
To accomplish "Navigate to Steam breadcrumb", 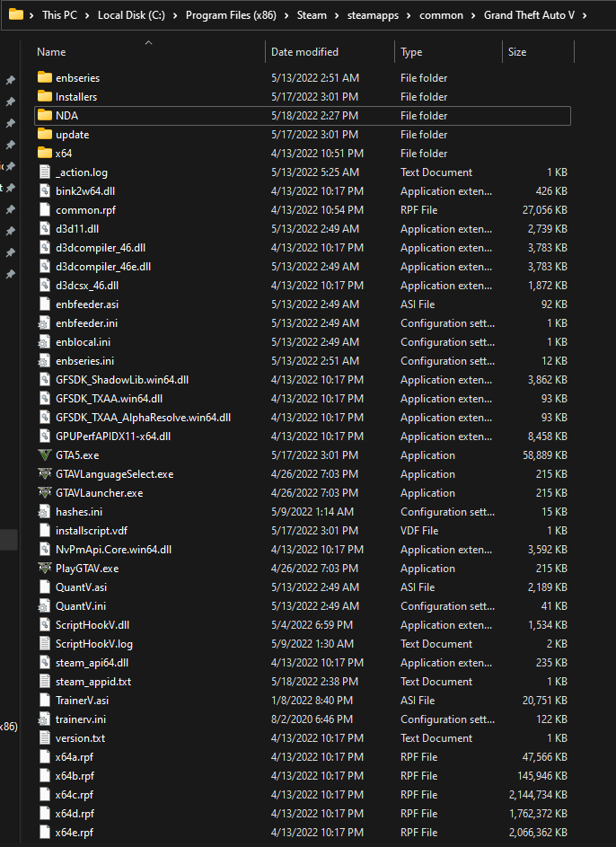I will [x=312, y=15].
